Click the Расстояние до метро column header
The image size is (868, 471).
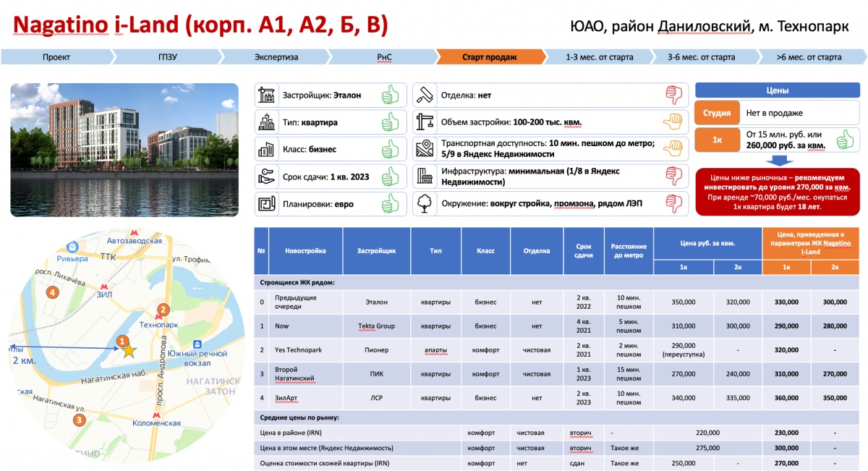pyautogui.click(x=629, y=250)
